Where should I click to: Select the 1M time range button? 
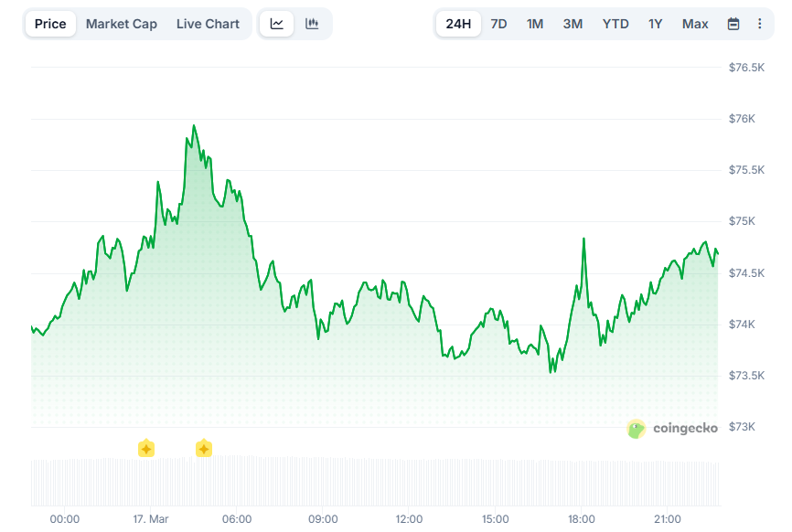(535, 24)
